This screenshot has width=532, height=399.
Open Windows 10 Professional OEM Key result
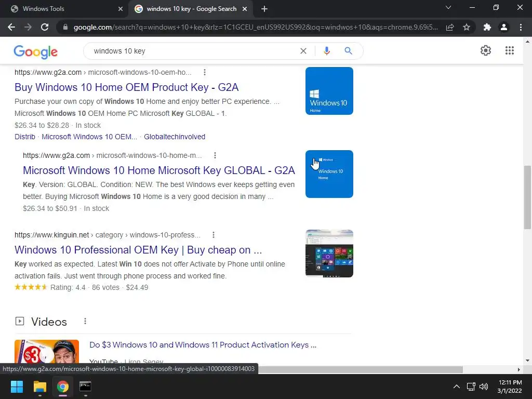138,250
